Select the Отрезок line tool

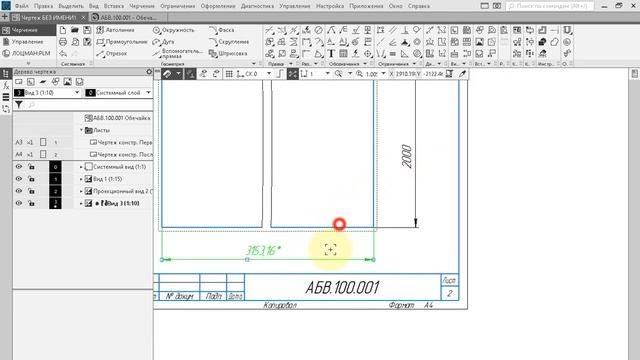click(112, 53)
